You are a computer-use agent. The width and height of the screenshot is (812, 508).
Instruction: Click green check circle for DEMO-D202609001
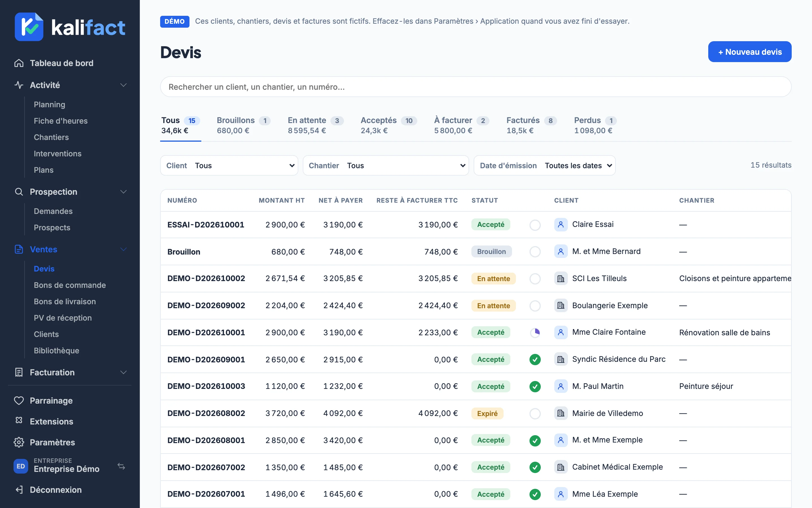(x=535, y=360)
